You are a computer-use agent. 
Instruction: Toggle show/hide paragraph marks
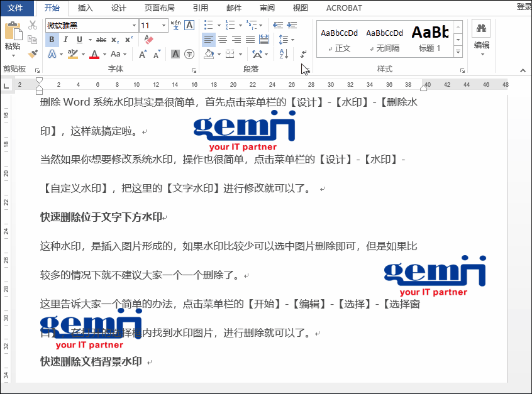click(302, 54)
